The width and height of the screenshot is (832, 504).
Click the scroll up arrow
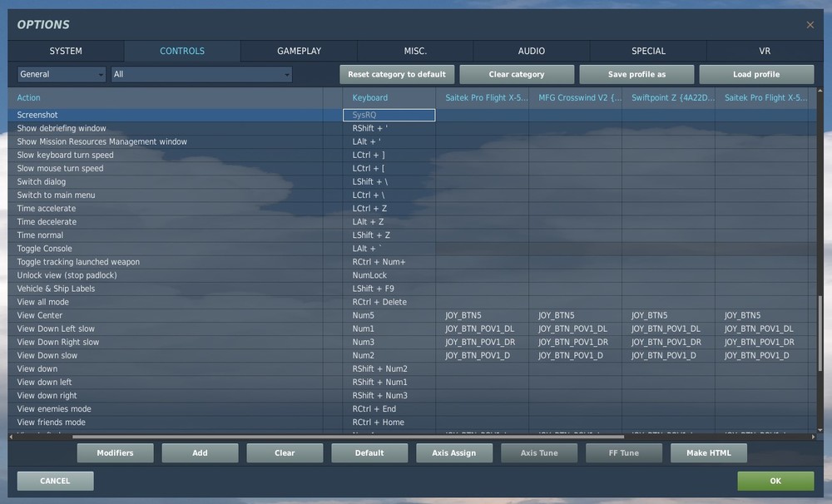click(x=820, y=91)
